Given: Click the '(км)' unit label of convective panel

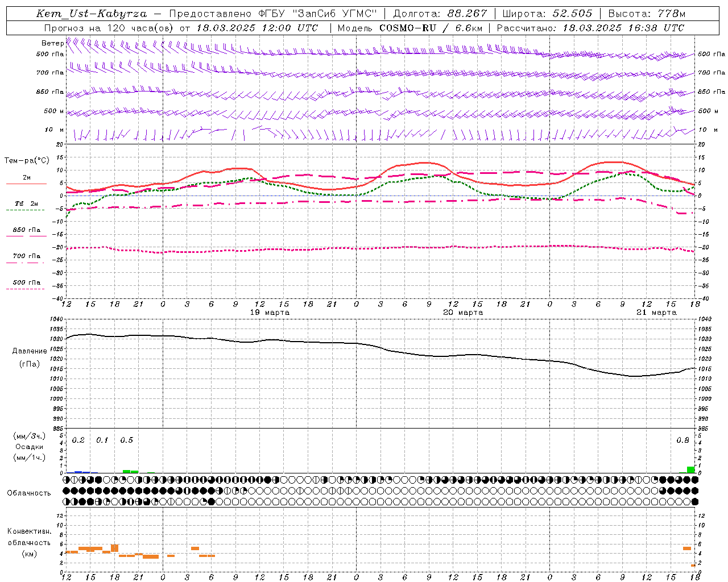Looking at the screenshot, I should (30, 554).
